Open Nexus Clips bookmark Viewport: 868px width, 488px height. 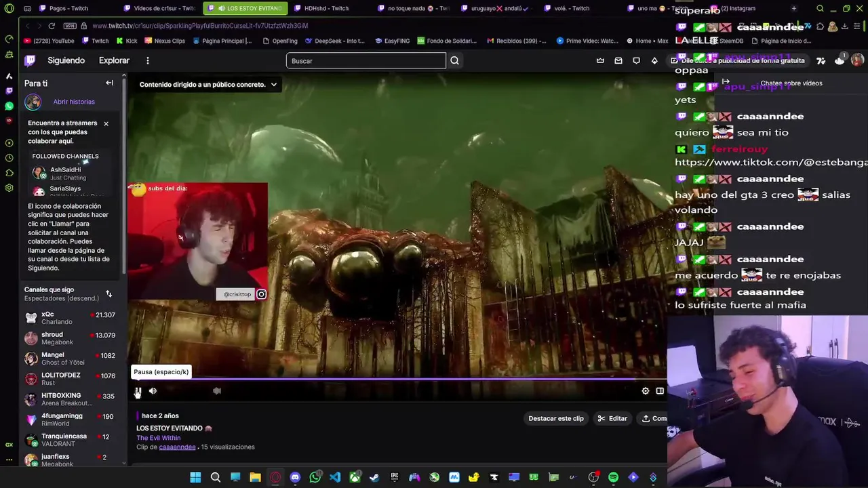point(164,41)
